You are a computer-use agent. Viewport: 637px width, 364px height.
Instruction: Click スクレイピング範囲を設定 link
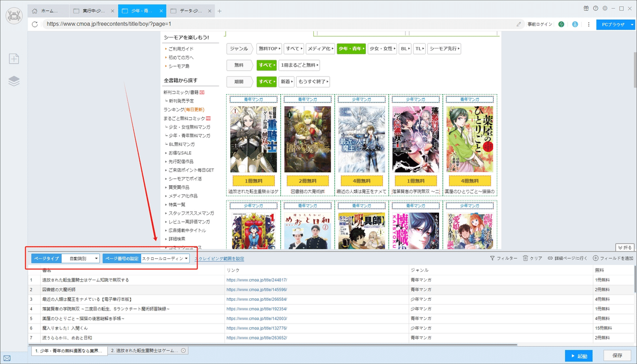[220, 258]
